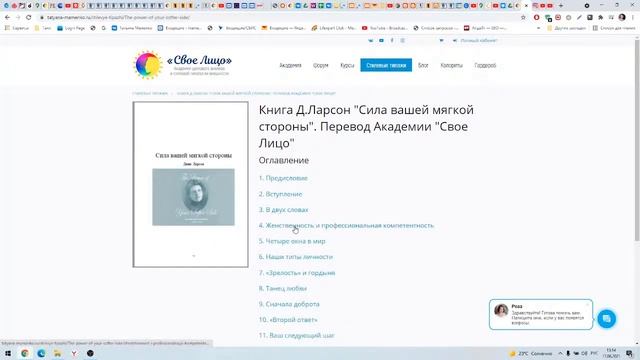Open the Колориты menu item
Screen dimensions: 640x360
pos(451,65)
